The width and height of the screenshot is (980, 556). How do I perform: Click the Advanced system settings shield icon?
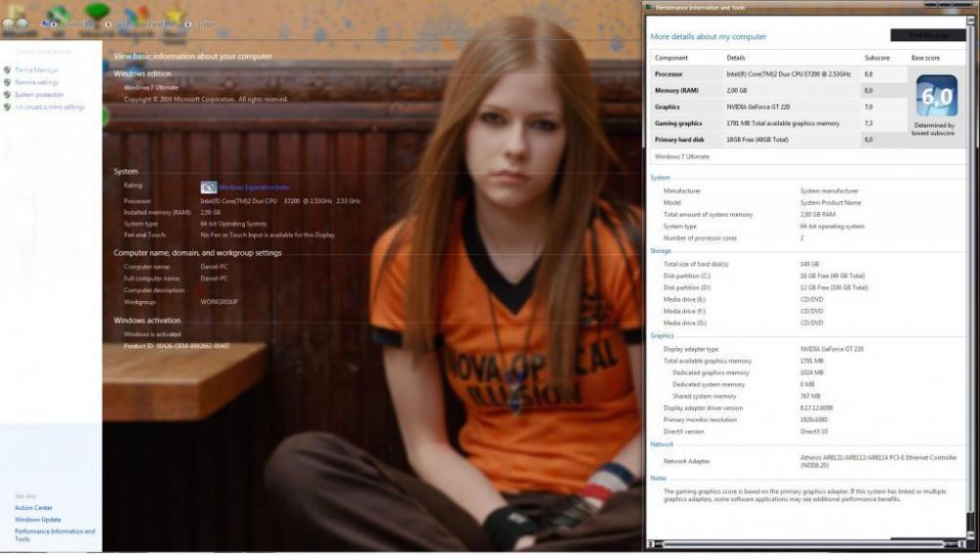[7, 108]
